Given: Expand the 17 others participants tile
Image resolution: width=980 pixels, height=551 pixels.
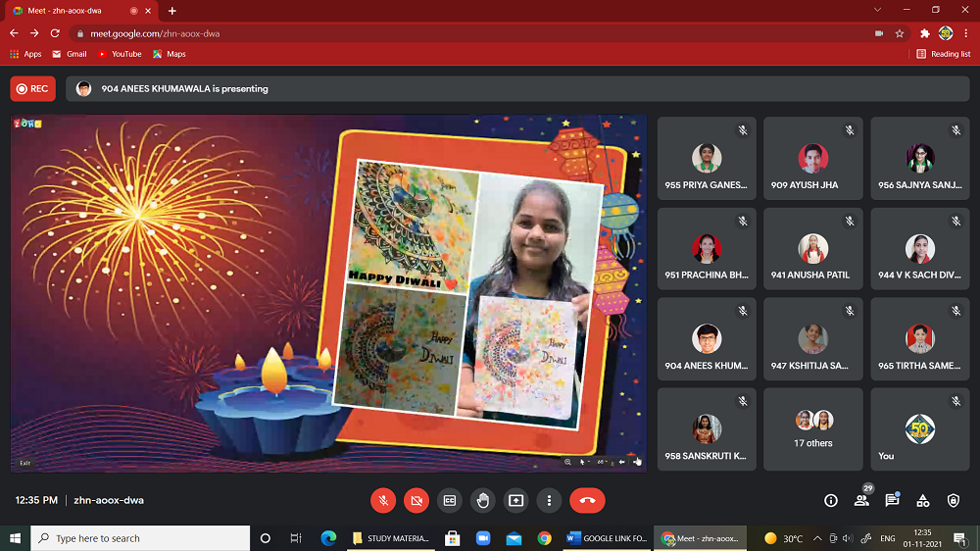Looking at the screenshot, I should coord(813,428).
